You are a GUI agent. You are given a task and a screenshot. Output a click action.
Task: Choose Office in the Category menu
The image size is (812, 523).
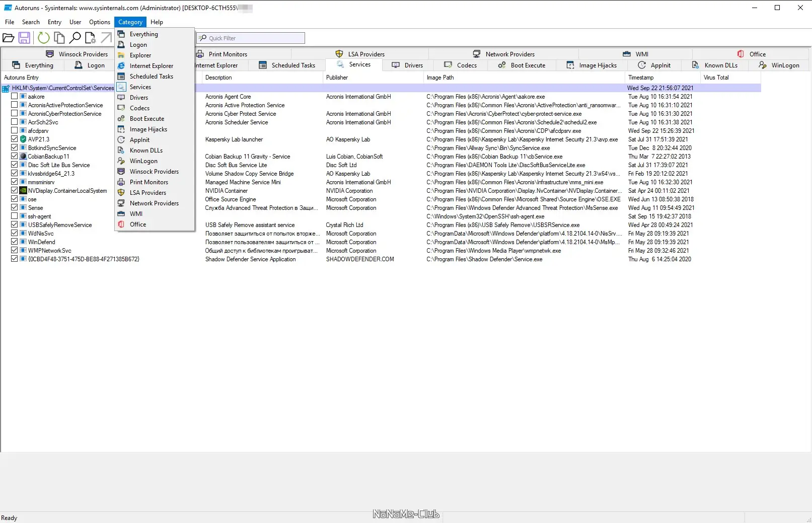[155, 225]
